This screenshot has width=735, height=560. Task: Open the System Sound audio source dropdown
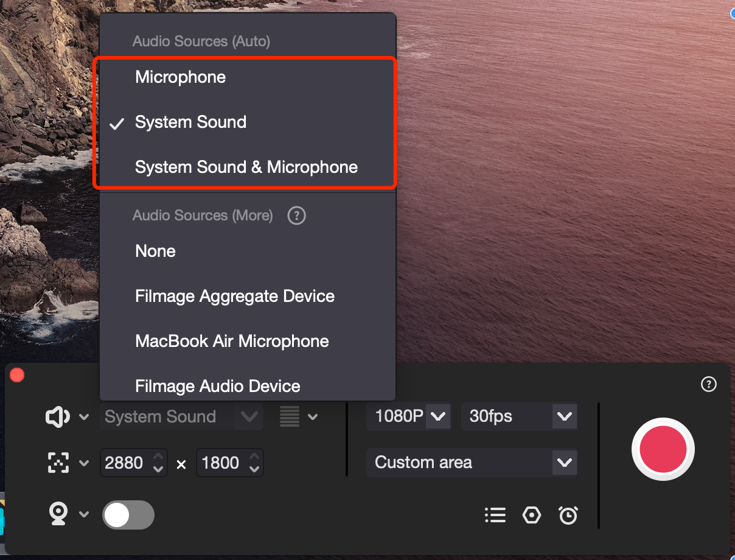click(x=181, y=417)
